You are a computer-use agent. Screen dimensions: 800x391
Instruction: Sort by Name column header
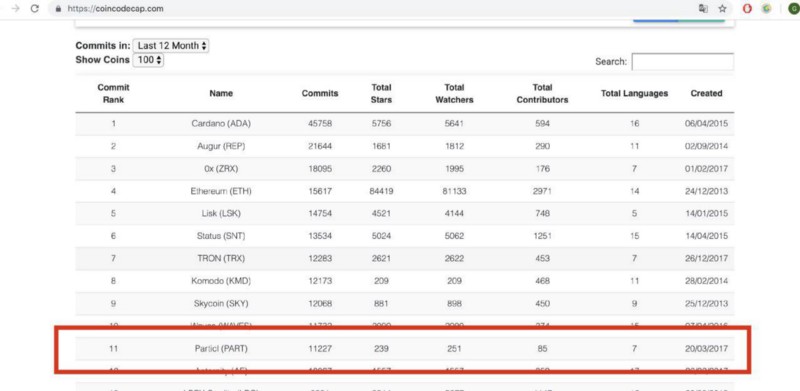coord(221,93)
